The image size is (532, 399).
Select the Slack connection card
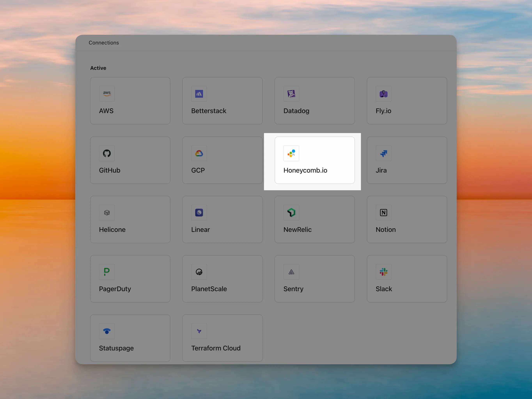[407, 279]
